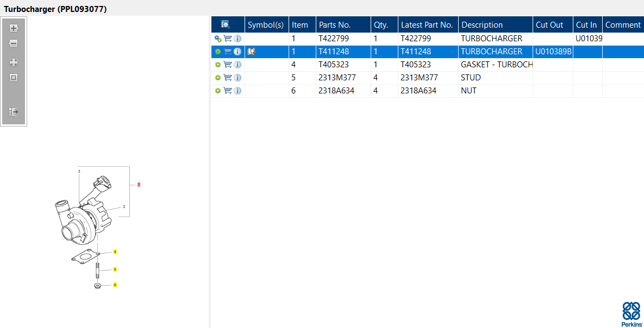The width and height of the screenshot is (644, 328).
Task: Show info for gasket T405323
Action: point(237,65)
